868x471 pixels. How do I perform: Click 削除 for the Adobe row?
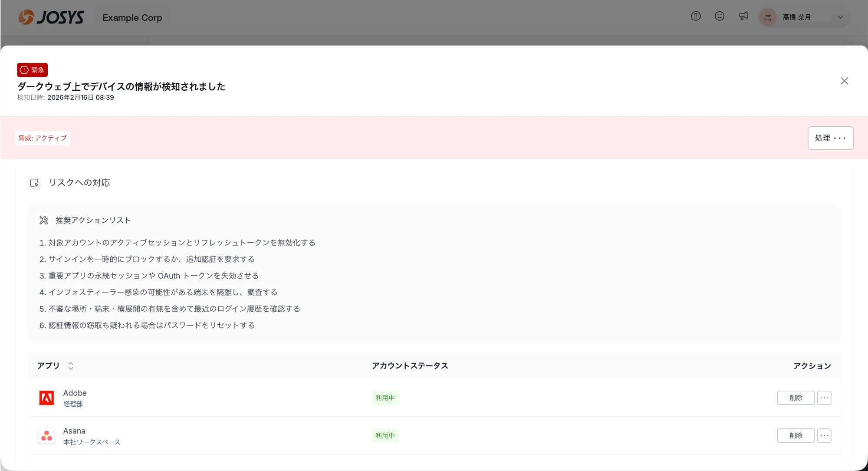pyautogui.click(x=796, y=398)
